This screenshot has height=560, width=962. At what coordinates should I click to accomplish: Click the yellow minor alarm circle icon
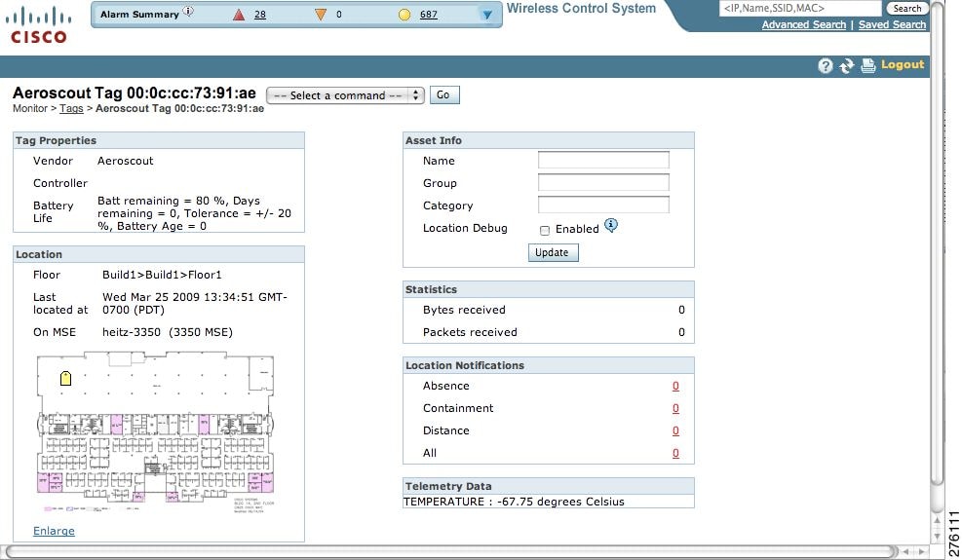404,15
